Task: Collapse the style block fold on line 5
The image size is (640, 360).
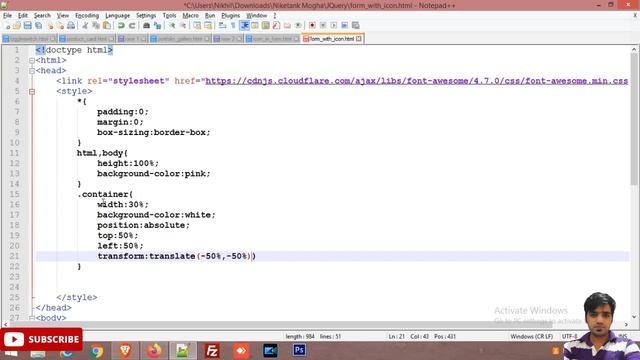Action: point(32,91)
